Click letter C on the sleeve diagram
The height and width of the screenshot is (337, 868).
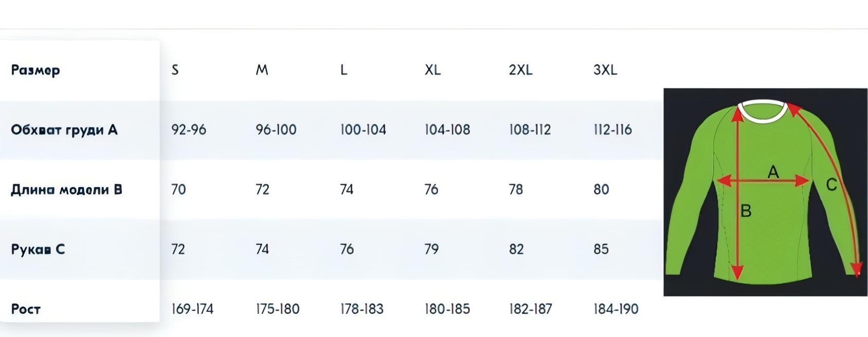coord(831,184)
